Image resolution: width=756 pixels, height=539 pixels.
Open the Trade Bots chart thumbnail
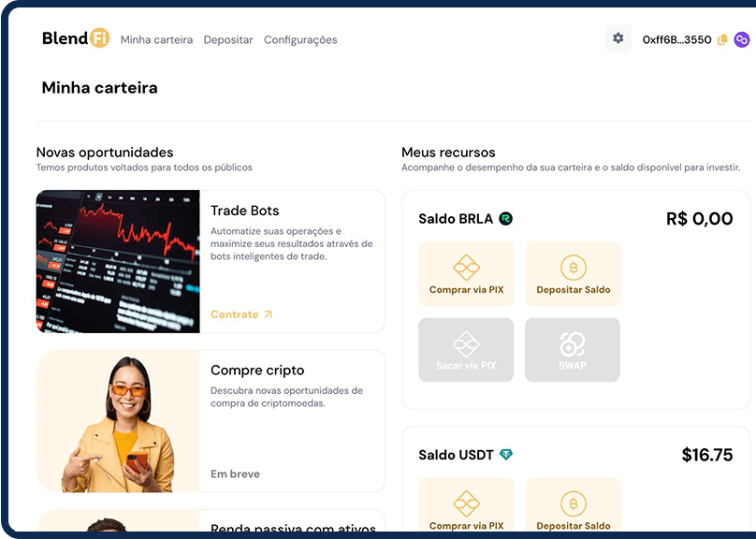pyautogui.click(x=118, y=261)
